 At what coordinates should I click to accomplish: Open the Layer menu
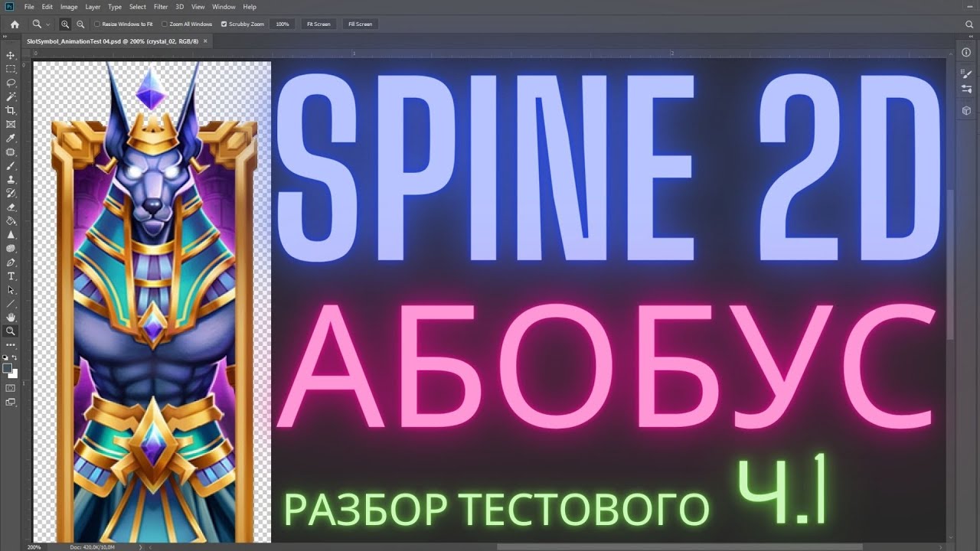pos(93,7)
